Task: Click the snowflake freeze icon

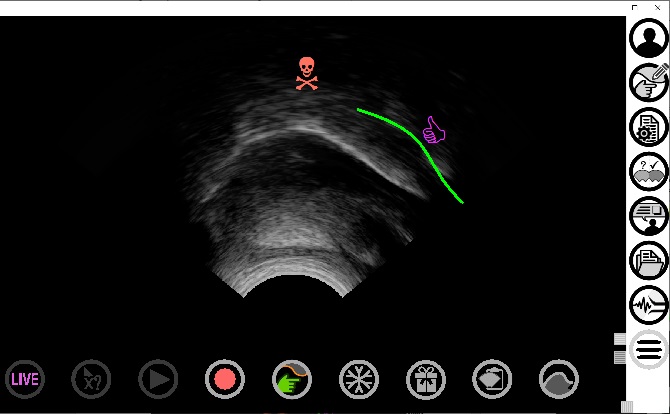Action: point(359,380)
